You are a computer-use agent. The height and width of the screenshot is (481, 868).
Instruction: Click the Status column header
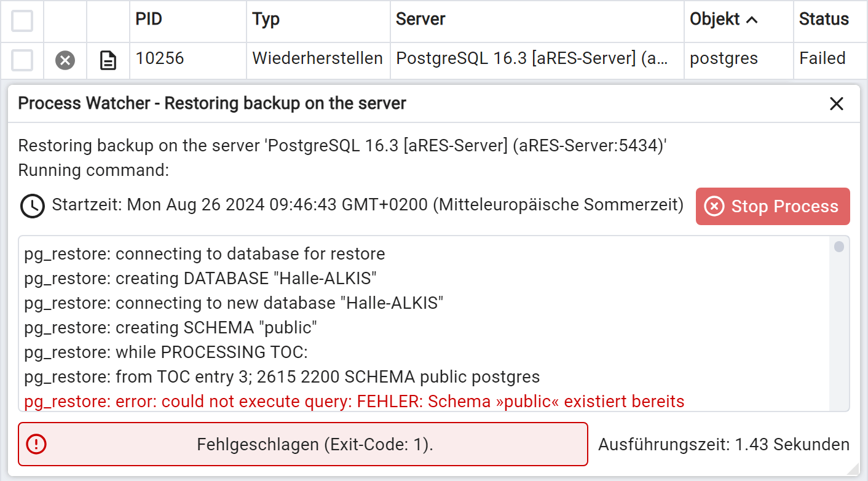coord(824,20)
